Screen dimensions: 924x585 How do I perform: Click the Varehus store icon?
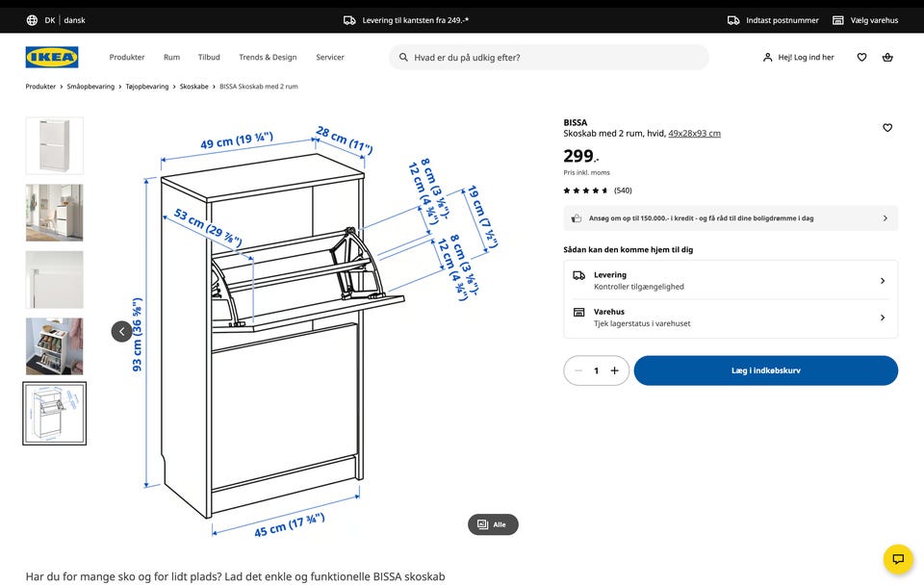point(579,312)
